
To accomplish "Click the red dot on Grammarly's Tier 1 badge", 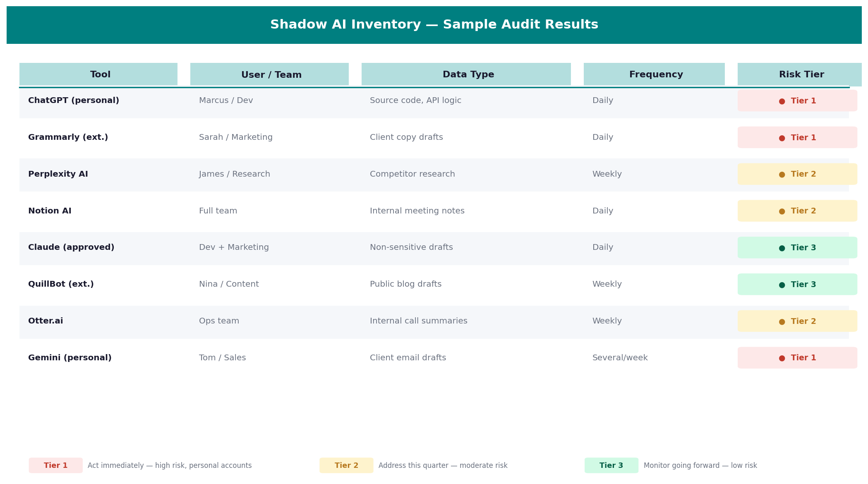I will click(782, 137).
